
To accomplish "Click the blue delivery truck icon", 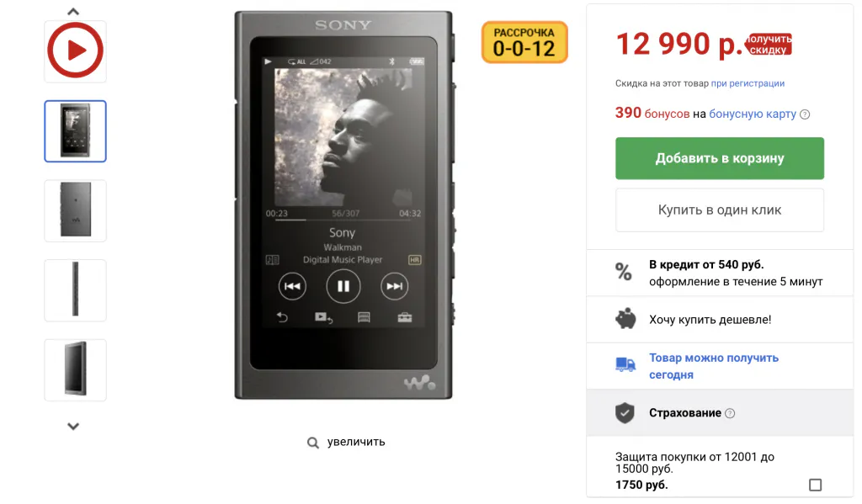I will (625, 365).
